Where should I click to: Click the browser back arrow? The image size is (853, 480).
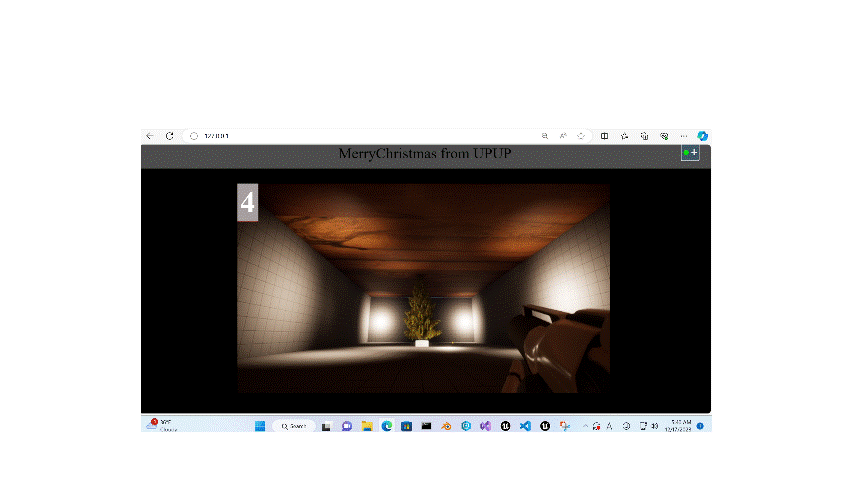(150, 136)
